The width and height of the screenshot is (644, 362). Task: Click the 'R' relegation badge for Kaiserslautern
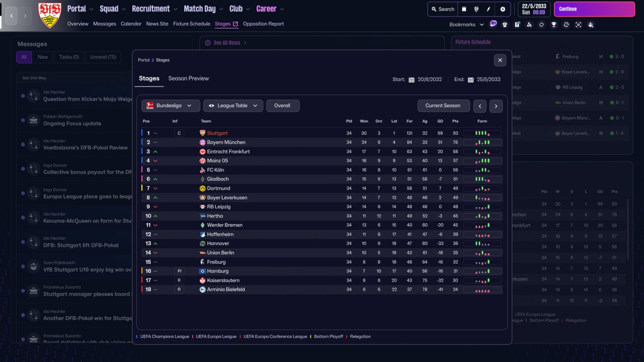coord(179,280)
